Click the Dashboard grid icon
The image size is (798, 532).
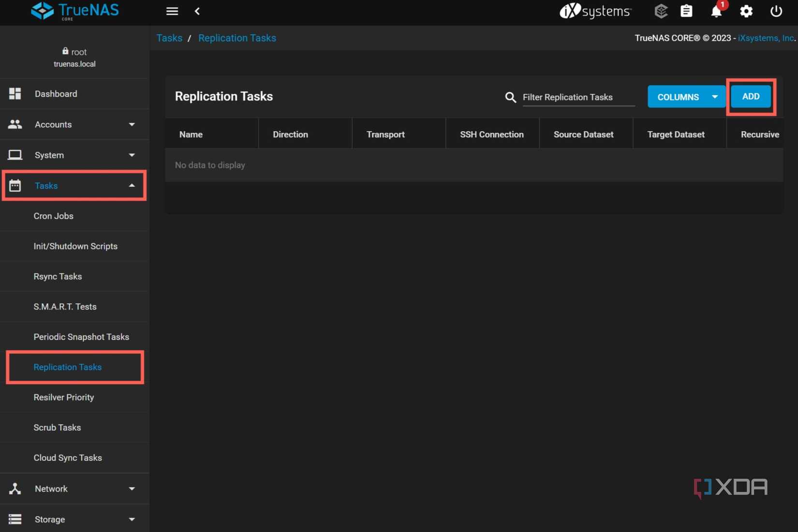click(15, 94)
